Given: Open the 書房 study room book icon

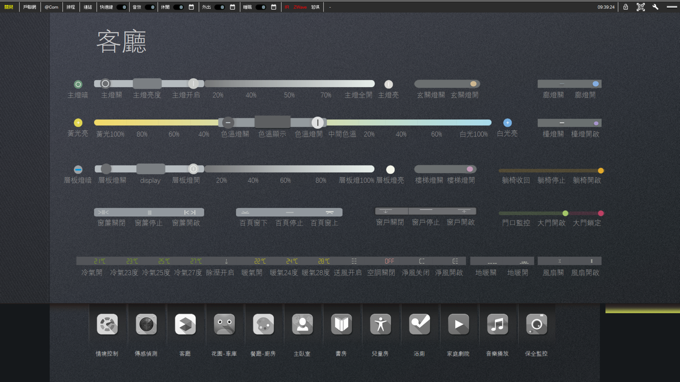Looking at the screenshot, I should (x=341, y=324).
